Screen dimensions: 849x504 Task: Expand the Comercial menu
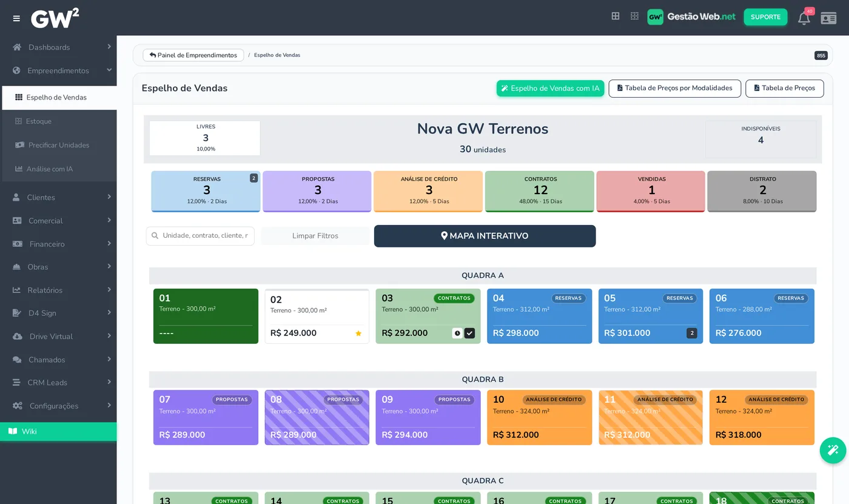(59, 221)
